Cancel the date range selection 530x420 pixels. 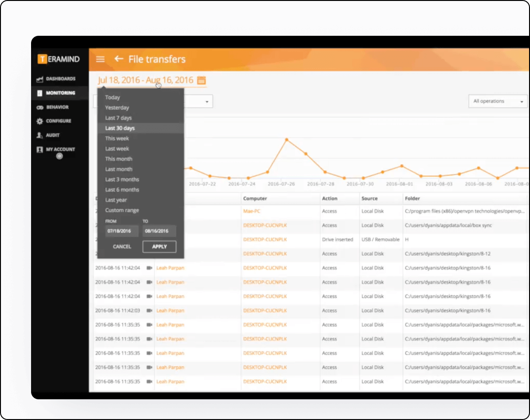(122, 246)
